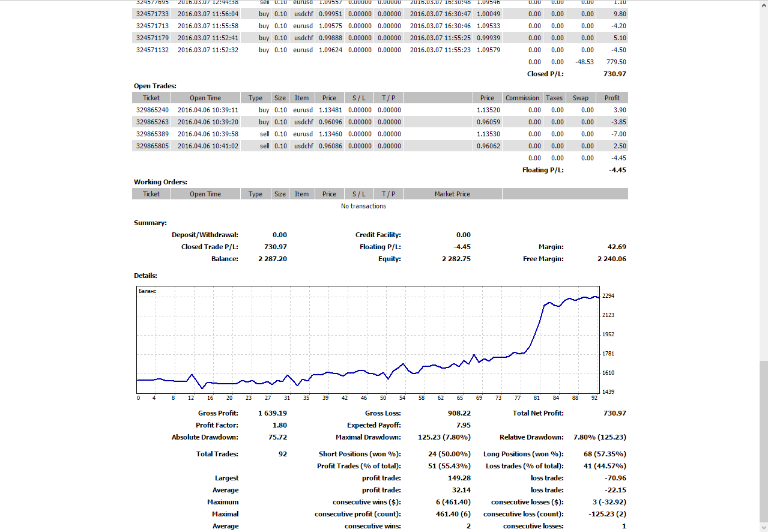
Task: Click the Total Trades value 92
Action: click(283, 454)
